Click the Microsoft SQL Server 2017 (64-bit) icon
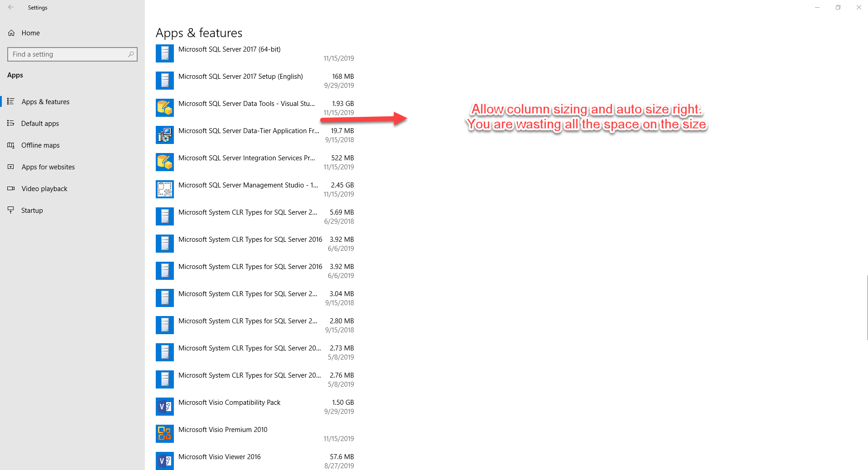Screen dimensions: 868x470 pyautogui.click(x=165, y=53)
